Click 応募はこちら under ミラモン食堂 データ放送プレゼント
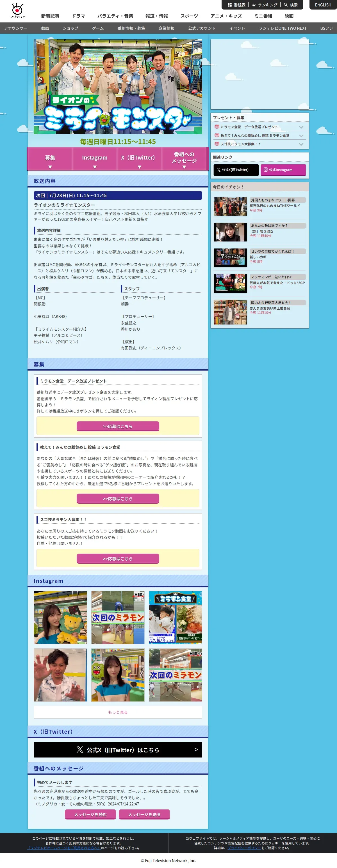The height and width of the screenshot is (868, 337). [x=118, y=426]
